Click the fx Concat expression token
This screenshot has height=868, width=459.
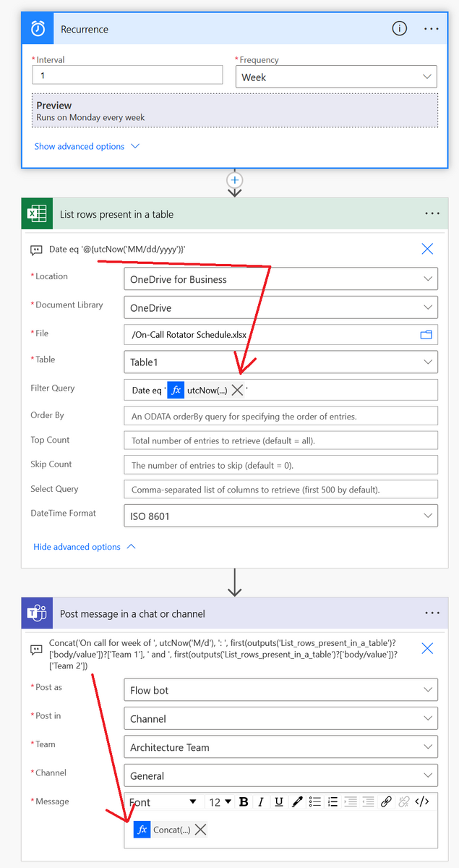pos(163,830)
